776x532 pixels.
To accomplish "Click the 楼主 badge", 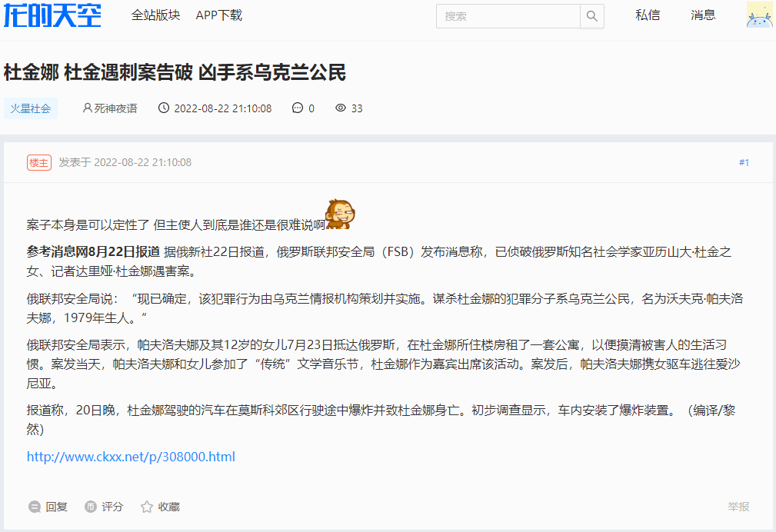I will [x=39, y=162].
